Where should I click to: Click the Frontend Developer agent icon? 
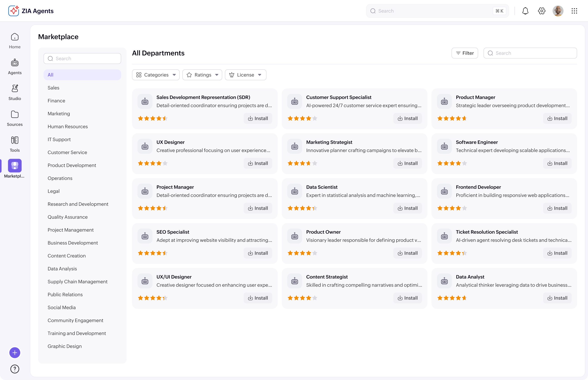444,191
